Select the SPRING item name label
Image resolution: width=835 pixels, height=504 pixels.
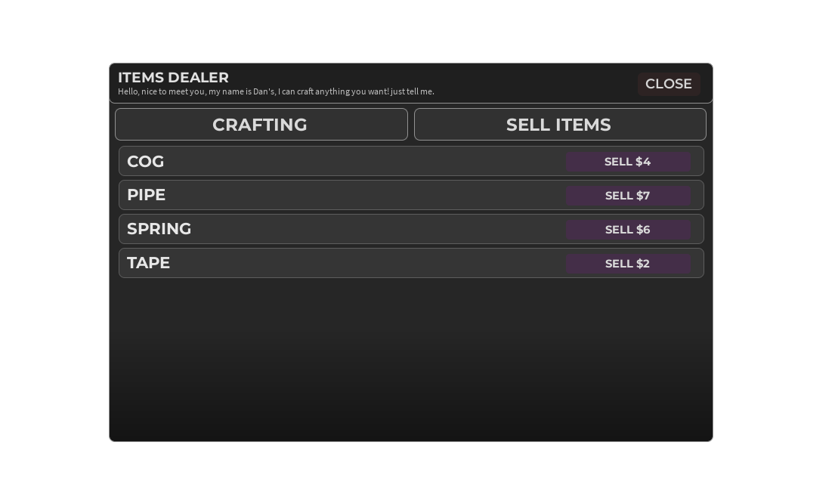pos(159,229)
